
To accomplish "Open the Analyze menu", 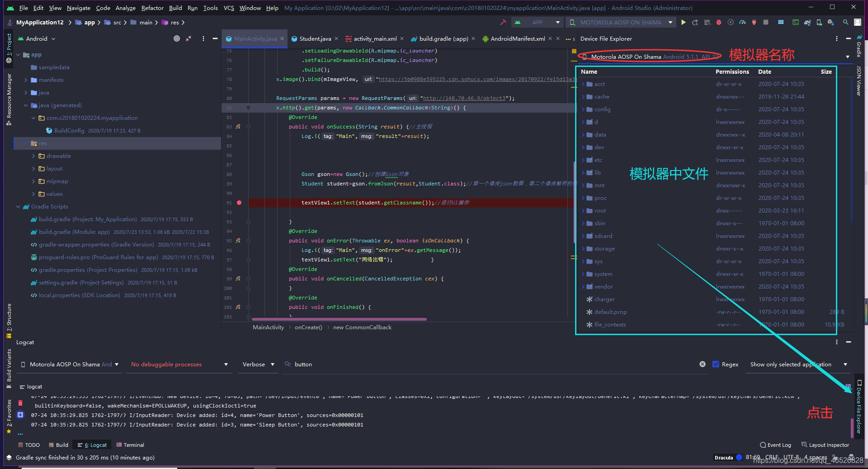I will (125, 8).
